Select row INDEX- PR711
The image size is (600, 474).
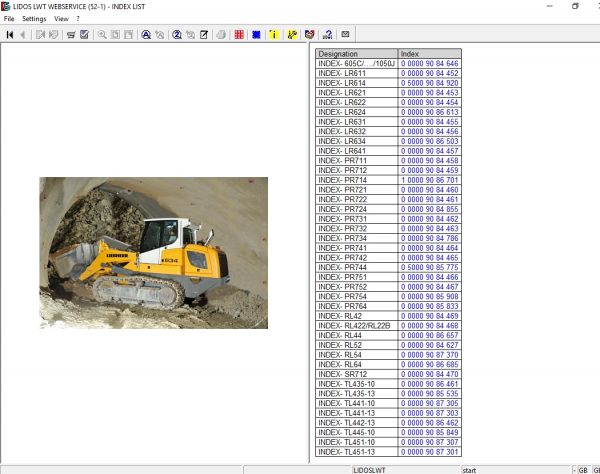pos(388,161)
